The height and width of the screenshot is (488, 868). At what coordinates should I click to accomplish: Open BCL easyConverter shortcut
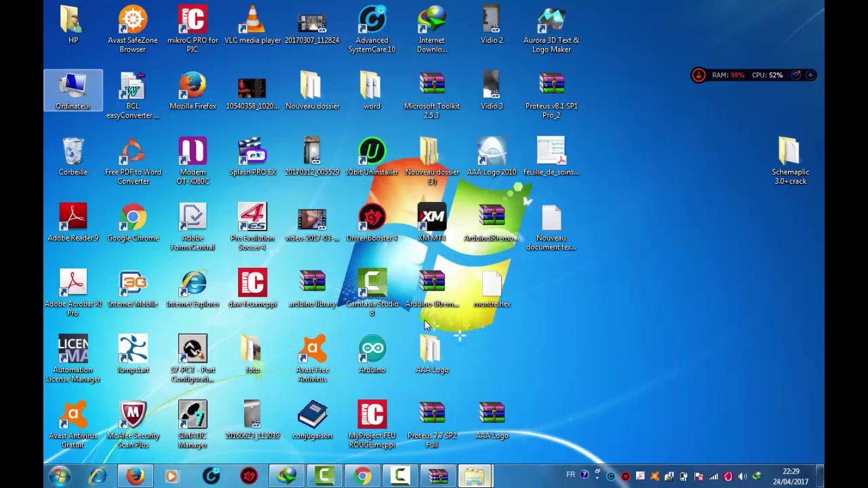(133, 95)
